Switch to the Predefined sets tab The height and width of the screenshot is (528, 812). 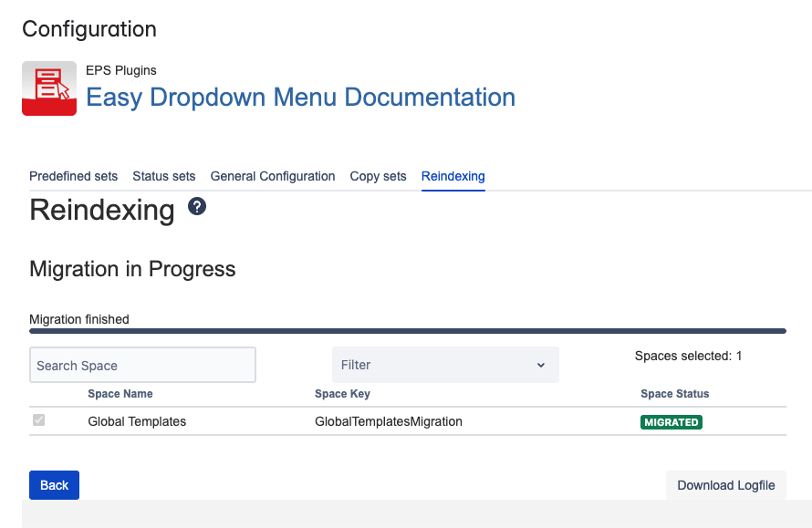pos(73,176)
